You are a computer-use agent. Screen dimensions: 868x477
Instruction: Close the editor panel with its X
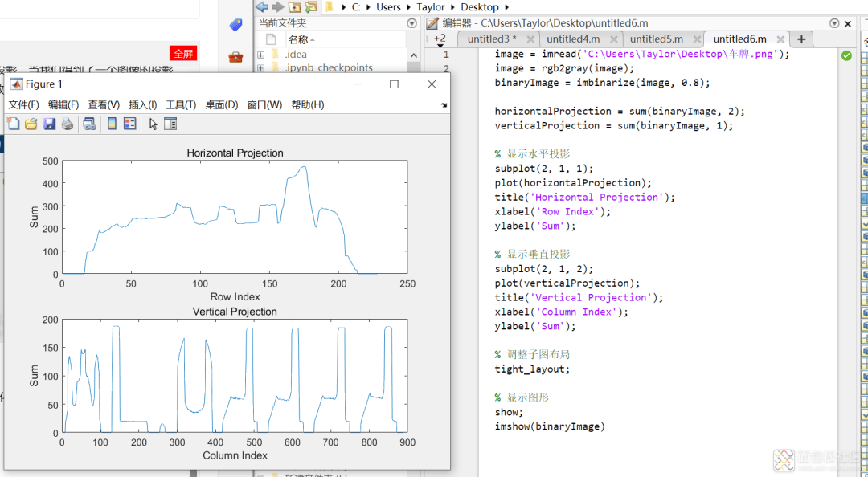pos(848,23)
